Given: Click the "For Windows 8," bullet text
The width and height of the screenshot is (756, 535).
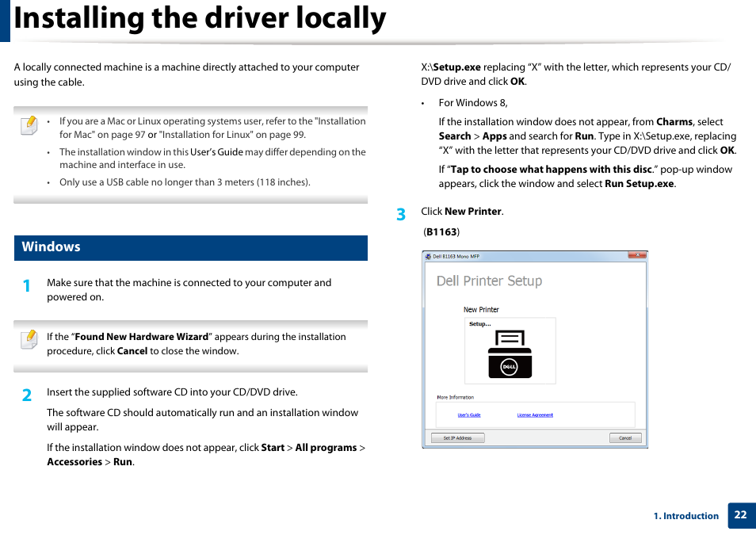Looking at the screenshot, I should (473, 103).
